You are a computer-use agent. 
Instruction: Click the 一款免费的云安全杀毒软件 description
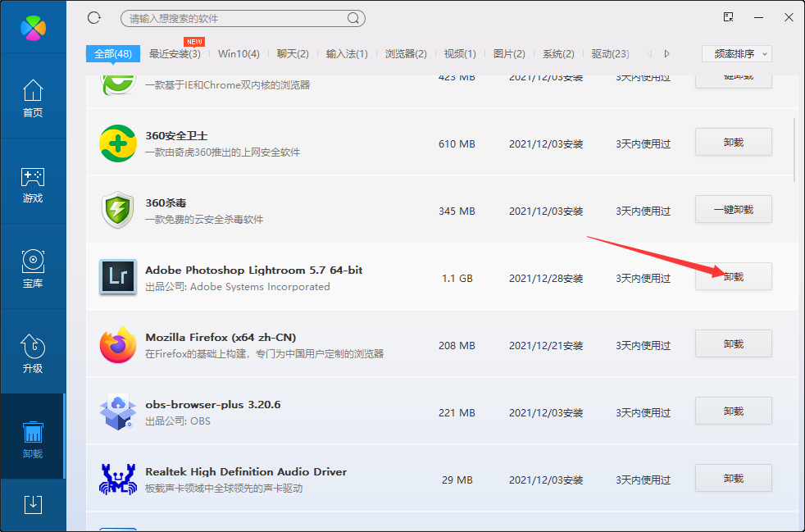pos(204,219)
